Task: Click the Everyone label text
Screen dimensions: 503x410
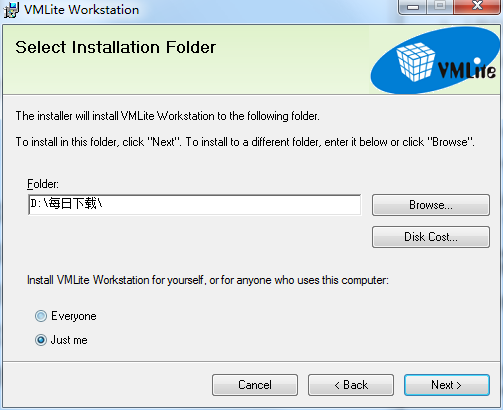Action: tap(74, 316)
